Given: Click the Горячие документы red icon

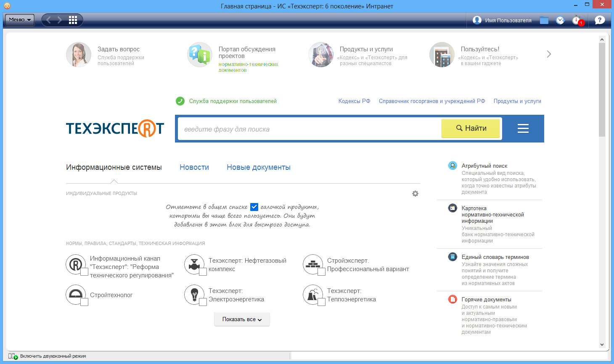Looking at the screenshot, I should 453,299.
